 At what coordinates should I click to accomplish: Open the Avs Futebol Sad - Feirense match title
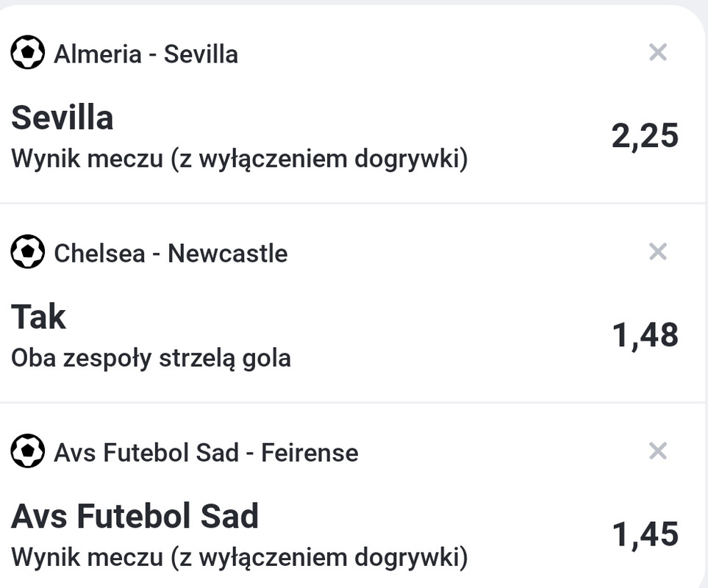pos(206,453)
